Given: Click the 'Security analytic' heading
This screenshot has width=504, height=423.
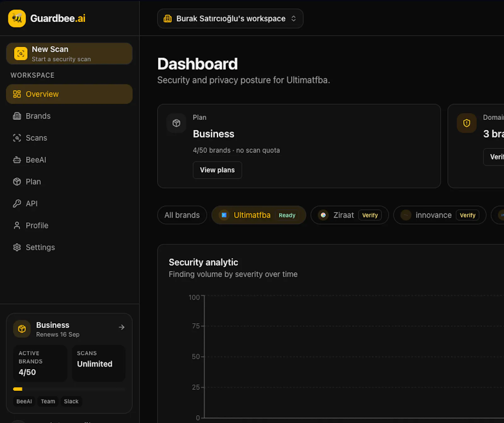Looking at the screenshot, I should pyautogui.click(x=203, y=262).
